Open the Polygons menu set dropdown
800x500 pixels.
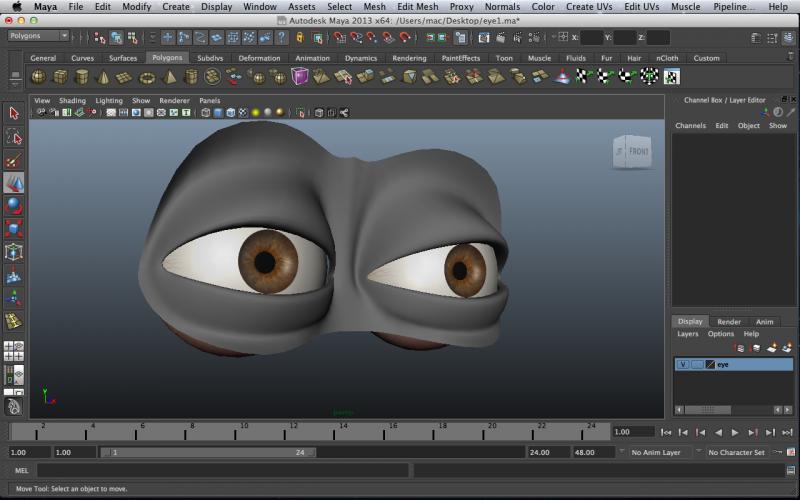tap(38, 36)
